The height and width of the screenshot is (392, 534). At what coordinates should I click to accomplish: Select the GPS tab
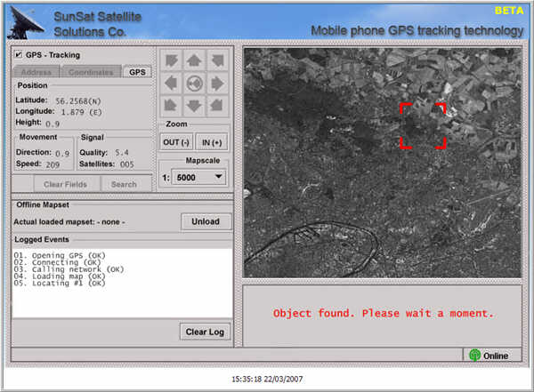click(x=137, y=72)
